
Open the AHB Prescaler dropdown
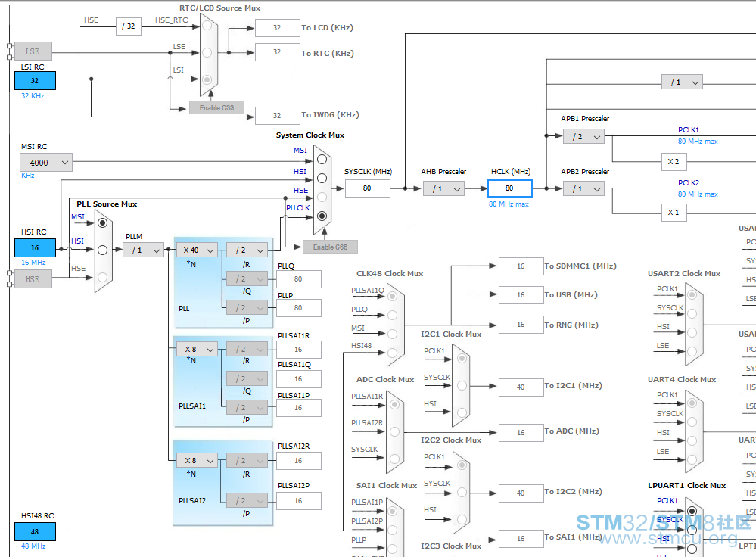[x=443, y=189]
